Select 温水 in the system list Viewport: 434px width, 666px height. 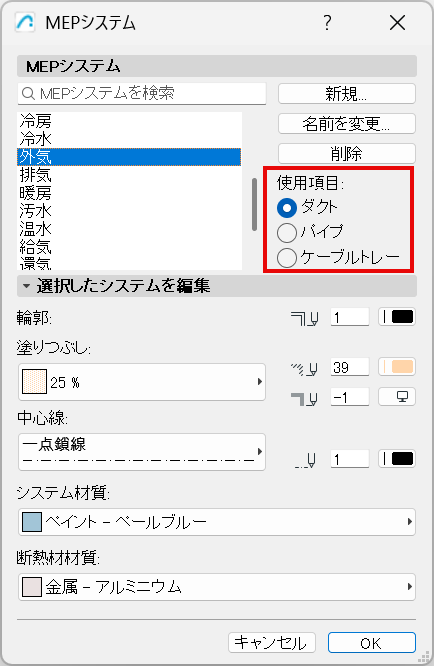[x=129, y=229]
